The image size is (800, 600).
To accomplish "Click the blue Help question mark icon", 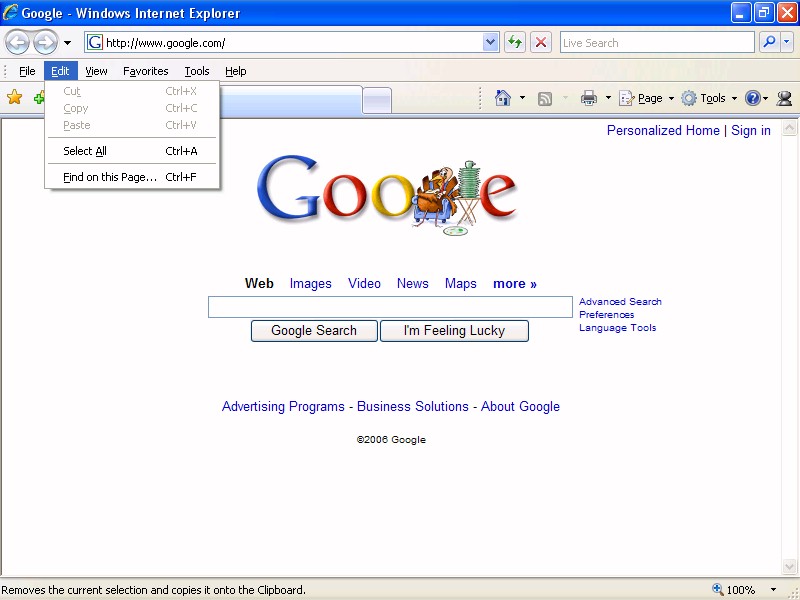I will coord(752,98).
